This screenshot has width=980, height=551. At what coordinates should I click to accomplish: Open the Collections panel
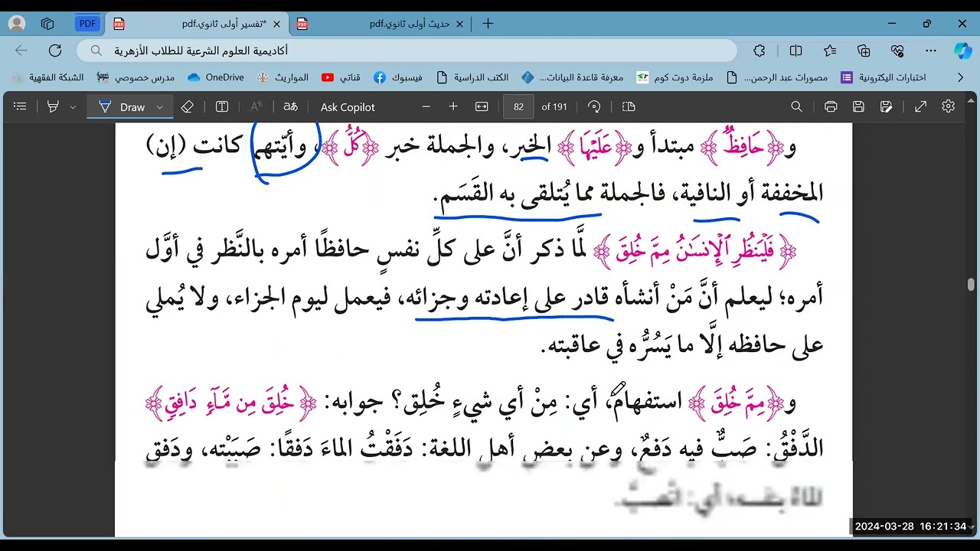(864, 51)
